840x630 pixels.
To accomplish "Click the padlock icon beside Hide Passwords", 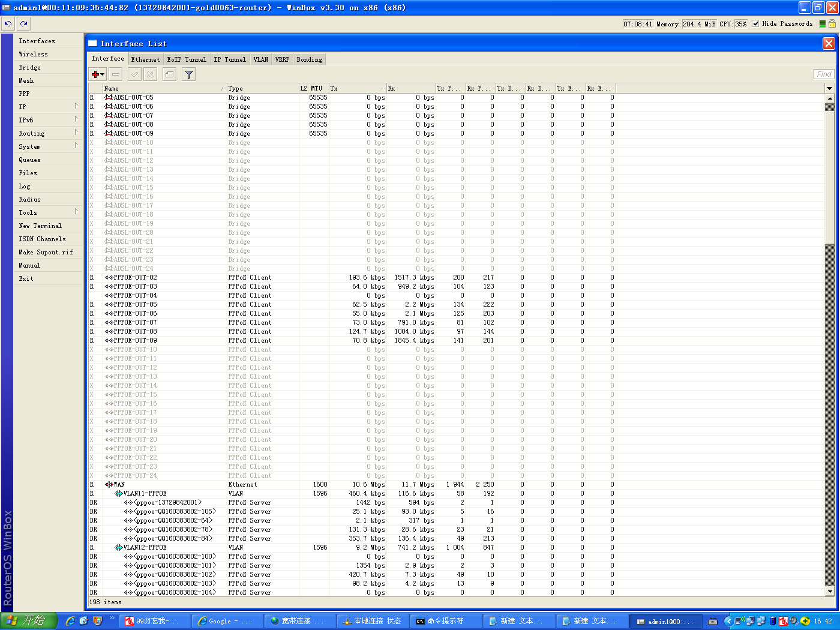I will click(x=832, y=23).
